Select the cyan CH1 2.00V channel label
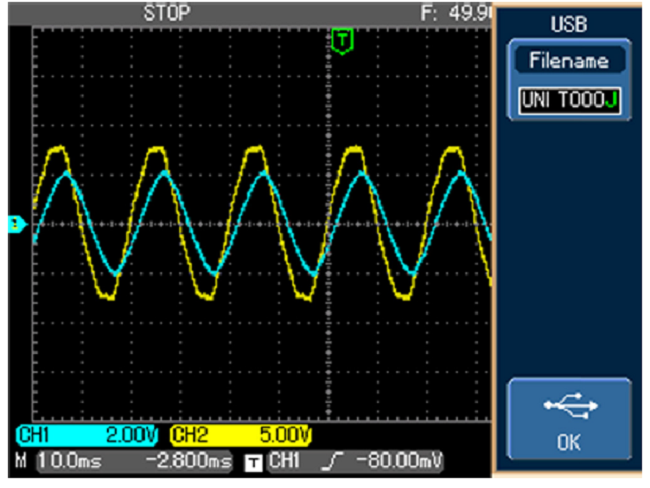 [87, 436]
